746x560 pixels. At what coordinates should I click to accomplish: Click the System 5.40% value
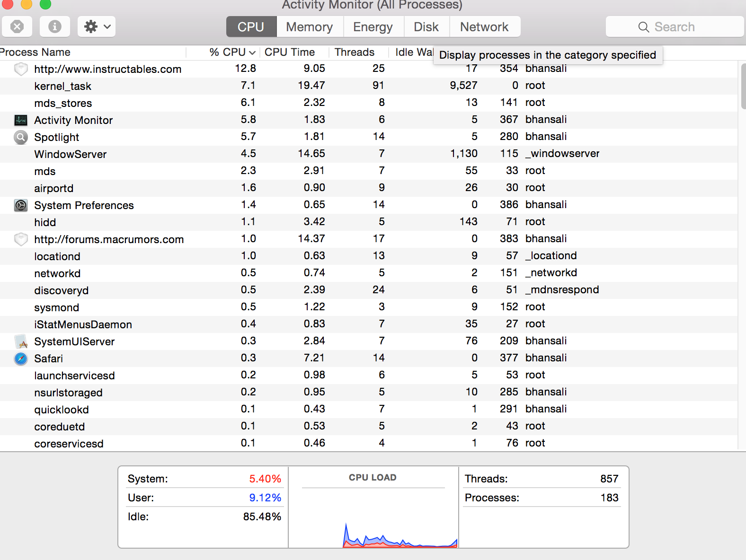click(x=265, y=479)
